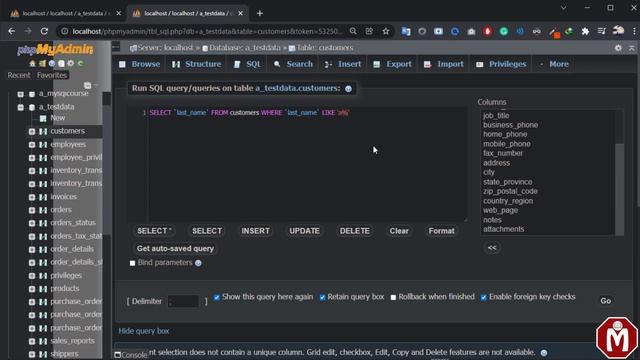Insert selected column with << button

[x=492, y=248]
